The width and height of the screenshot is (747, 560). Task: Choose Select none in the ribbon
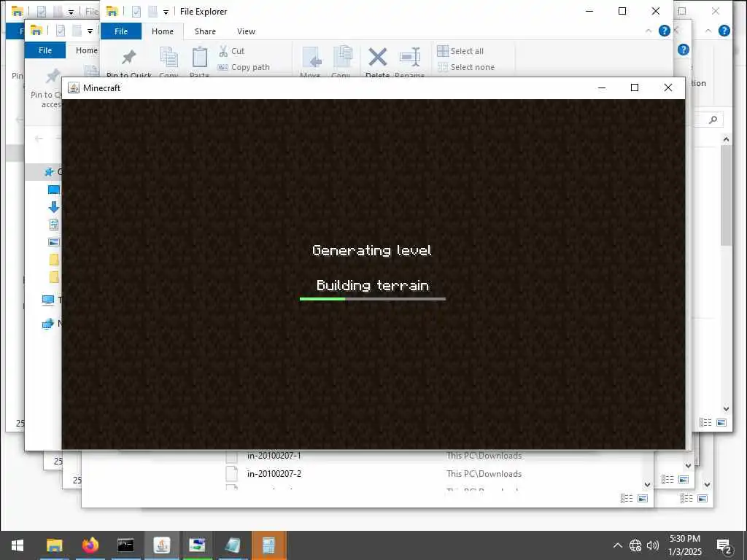(x=466, y=67)
